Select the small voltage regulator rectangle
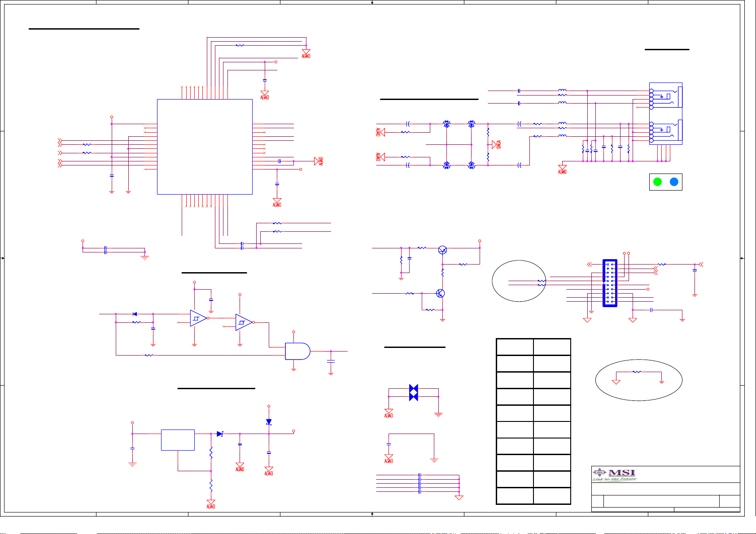 [x=178, y=440]
